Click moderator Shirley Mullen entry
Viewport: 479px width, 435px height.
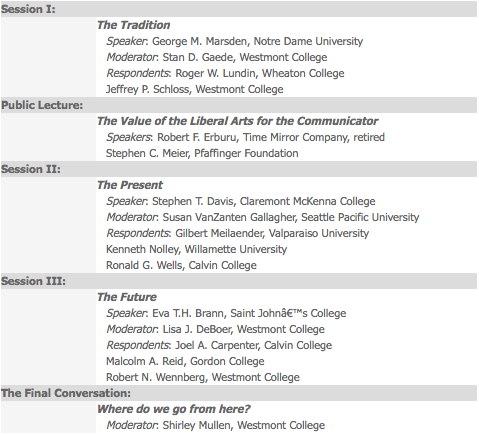click(216, 425)
